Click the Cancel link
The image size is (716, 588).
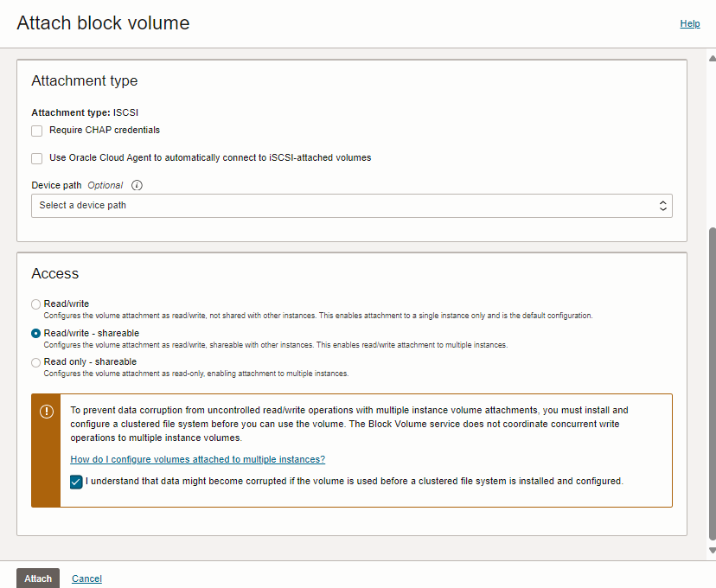pyautogui.click(x=86, y=578)
